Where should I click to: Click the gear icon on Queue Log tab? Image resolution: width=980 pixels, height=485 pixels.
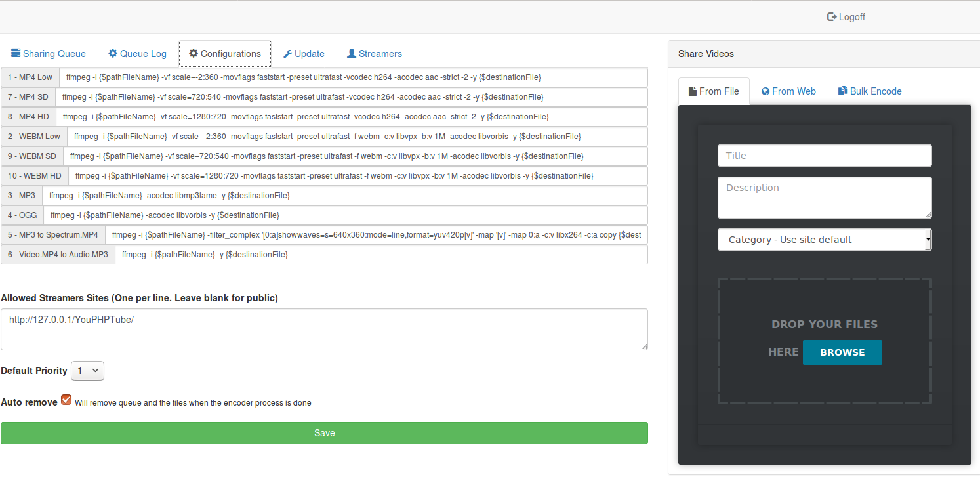click(x=112, y=53)
